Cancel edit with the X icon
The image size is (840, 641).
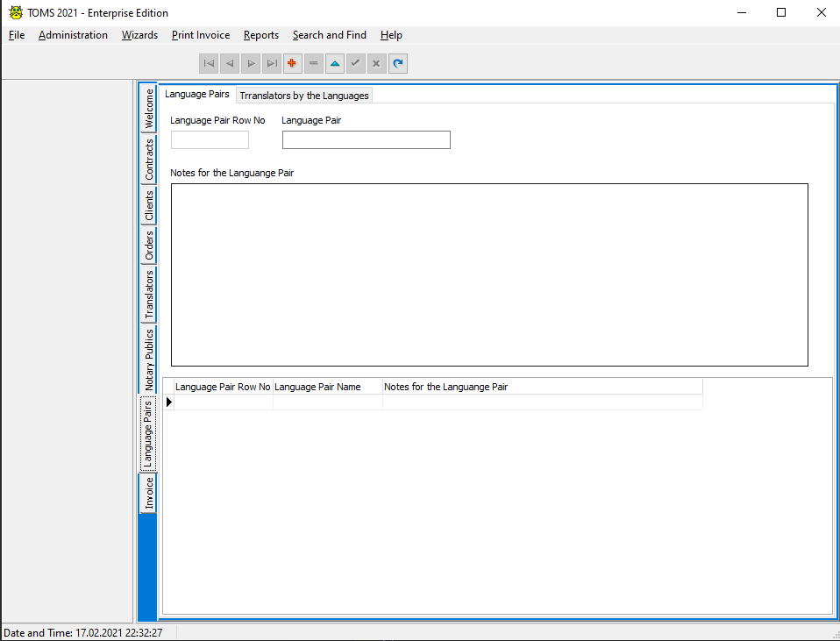tap(376, 63)
